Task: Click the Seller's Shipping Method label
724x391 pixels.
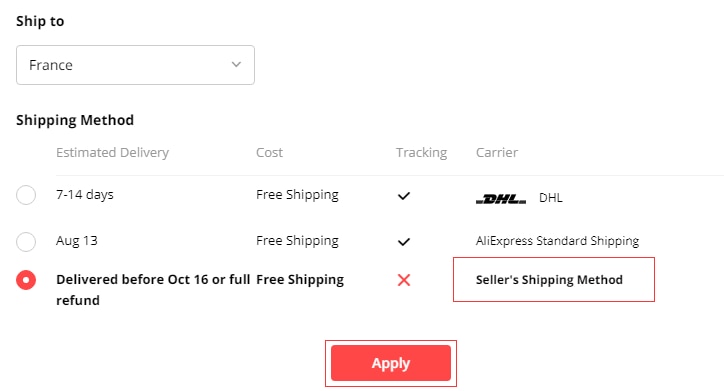Action: 549,280
